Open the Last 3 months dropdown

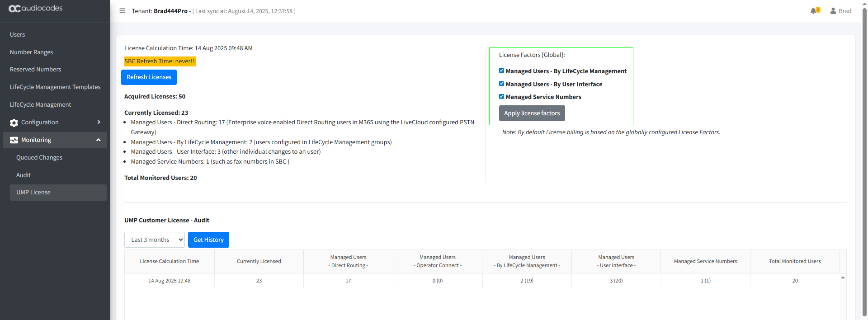pos(154,240)
